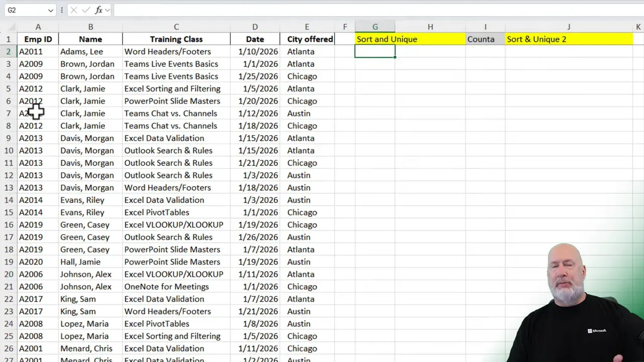Screen dimensions: 644x362
Task: Select the 'Counta' header cell
Action: coord(480,39)
